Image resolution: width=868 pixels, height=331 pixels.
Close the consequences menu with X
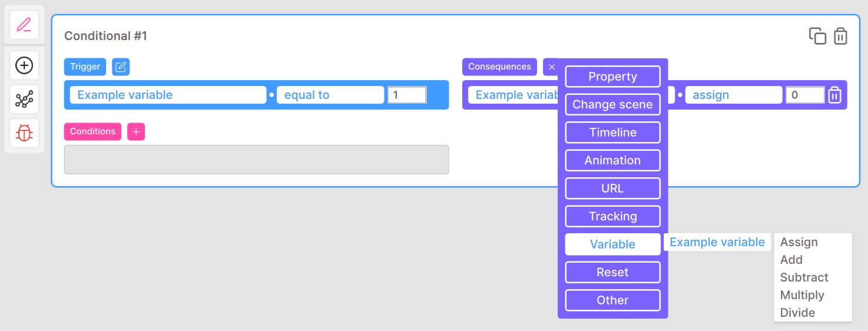[x=551, y=67]
